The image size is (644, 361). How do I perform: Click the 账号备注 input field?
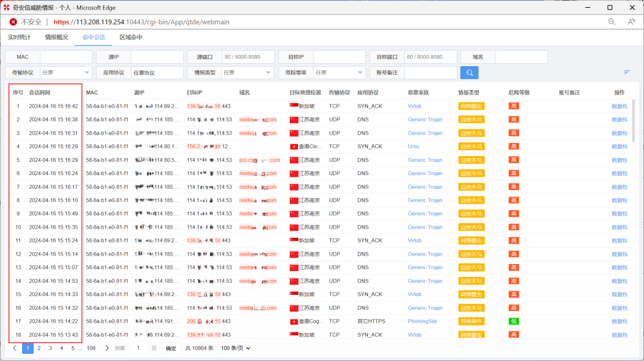click(431, 73)
